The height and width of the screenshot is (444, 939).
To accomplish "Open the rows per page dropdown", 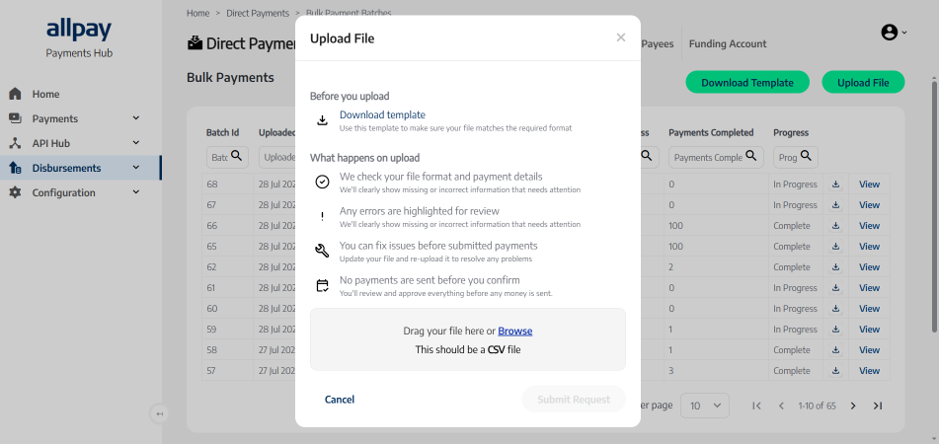I will pos(705,406).
